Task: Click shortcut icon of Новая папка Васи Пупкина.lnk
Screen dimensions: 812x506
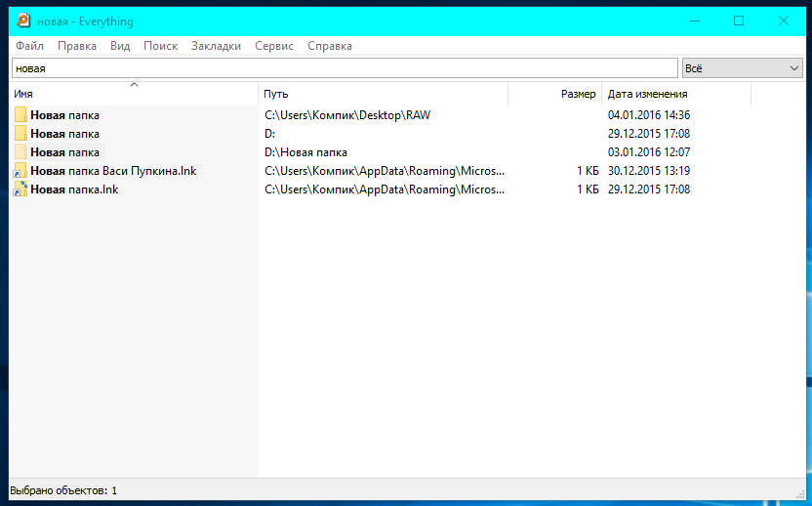Action: tap(20, 171)
